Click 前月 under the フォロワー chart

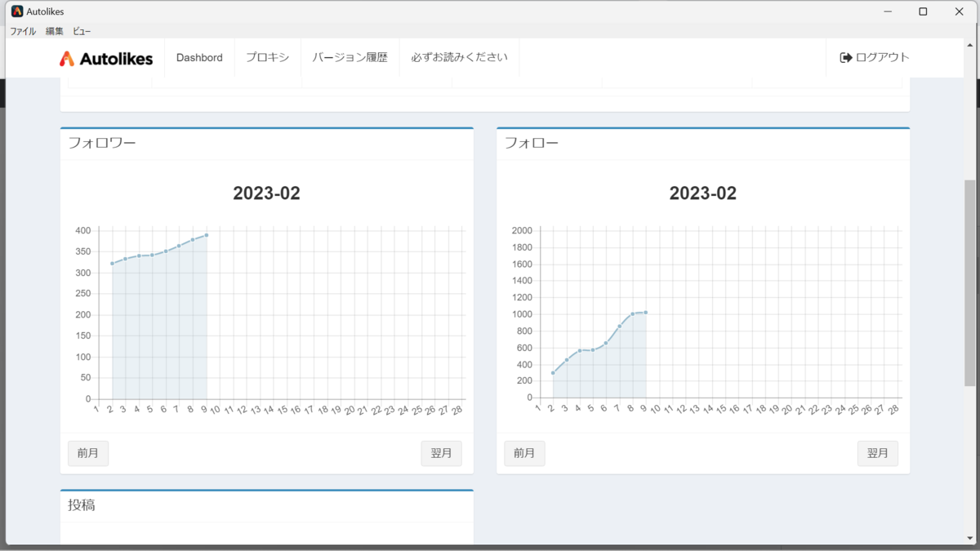coord(88,453)
